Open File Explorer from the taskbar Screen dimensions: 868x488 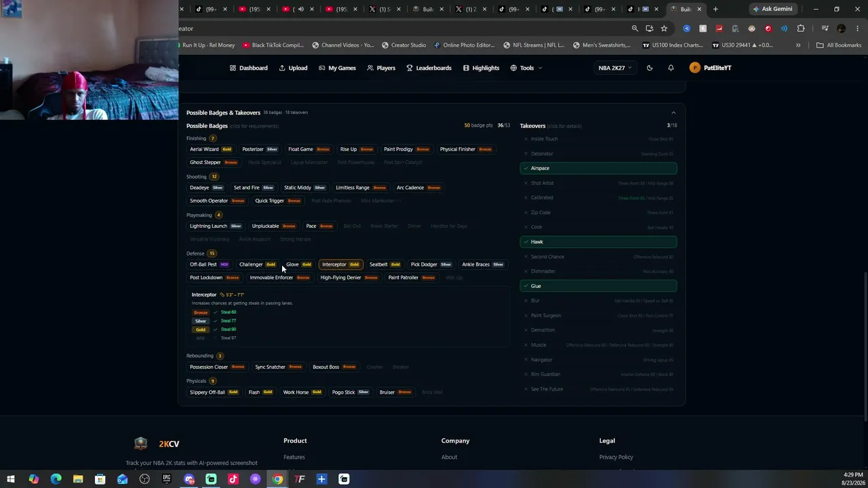click(x=78, y=479)
